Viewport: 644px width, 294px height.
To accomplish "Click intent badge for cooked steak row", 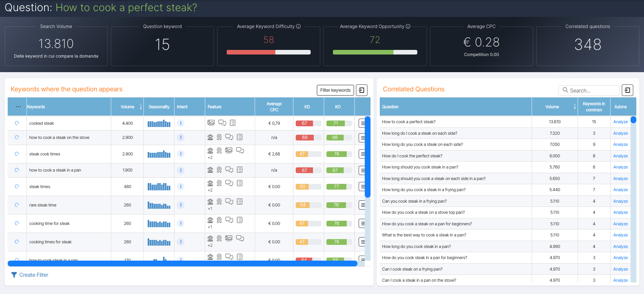I will [181, 123].
